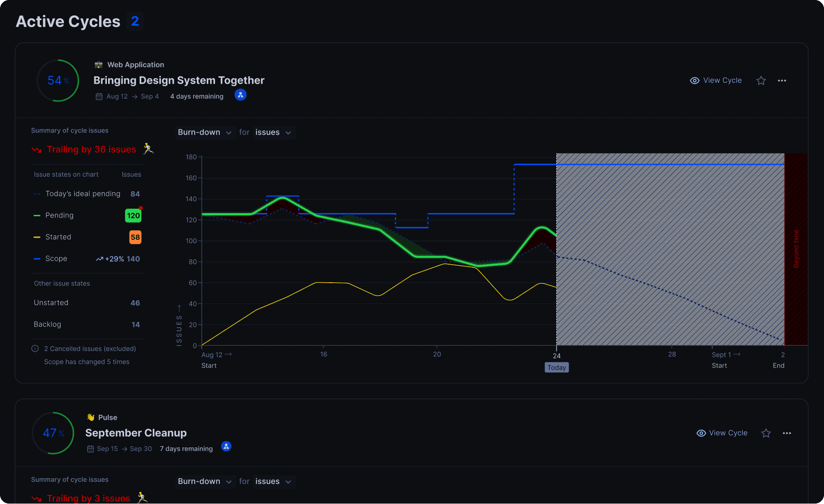The image size is (824, 504).
Task: Click the runner icon after Trailing by 36 issues
Action: tap(148, 149)
